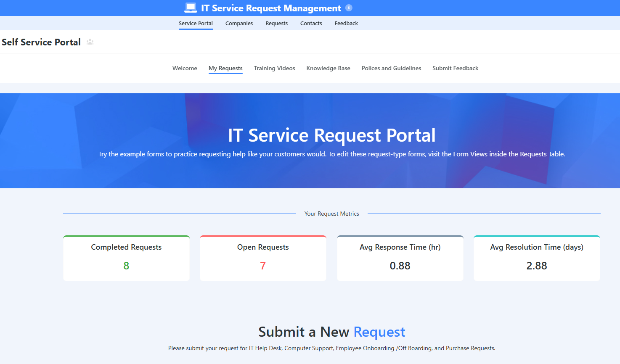620x364 pixels.
Task: Click the Submit Feedback link
Action: 455,68
